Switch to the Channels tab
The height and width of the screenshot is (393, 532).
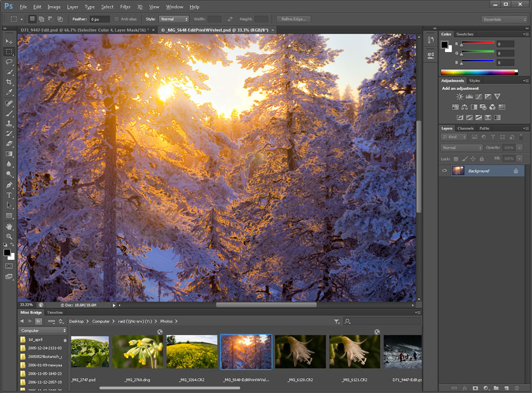tap(466, 128)
